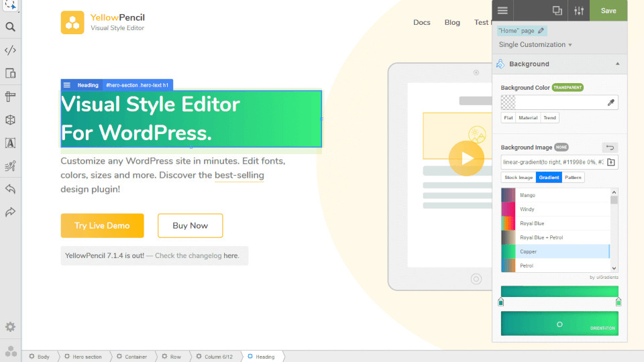Click the Buy Now button
The width and height of the screenshot is (644, 362).
(x=190, y=225)
